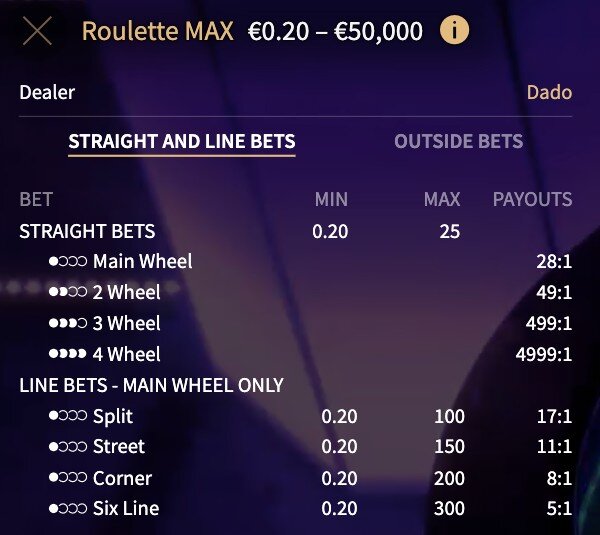Click the €0.20 – €50,000 limits text
Image resolution: width=600 pixels, height=535 pixels.
[x=335, y=31]
